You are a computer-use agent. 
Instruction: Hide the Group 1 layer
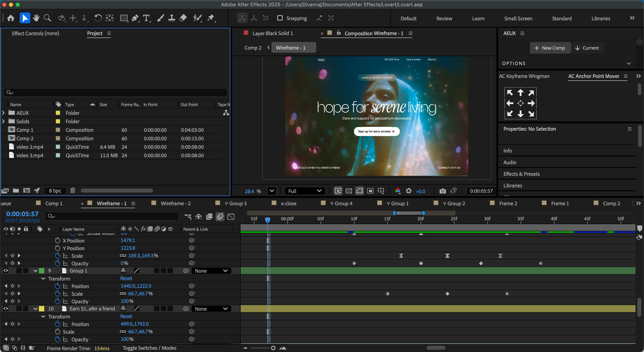coord(6,271)
